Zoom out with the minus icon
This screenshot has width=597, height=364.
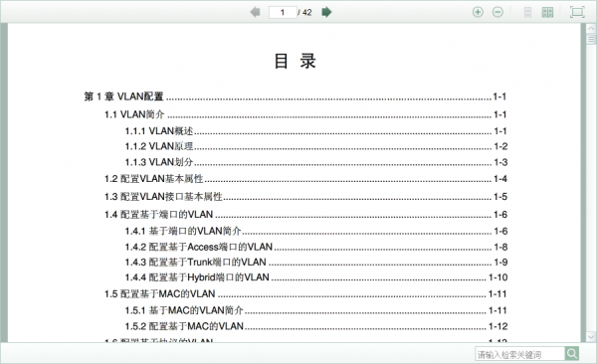click(x=497, y=12)
